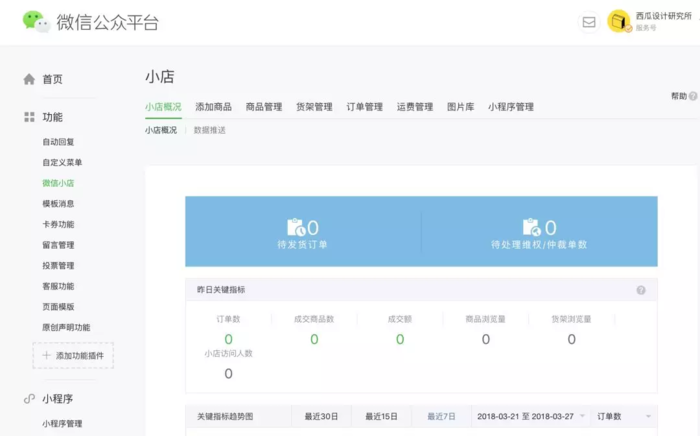700x436 pixels.
Task: Click the 成交商品数 value 0
Action: click(314, 340)
